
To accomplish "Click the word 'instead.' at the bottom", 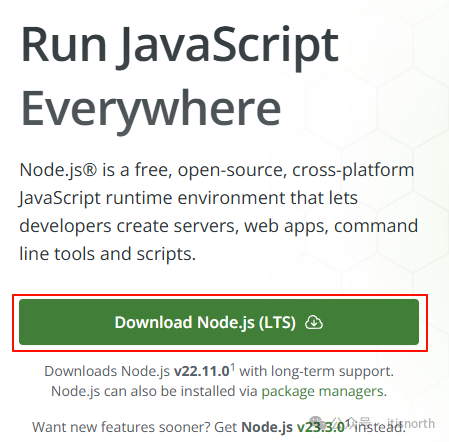I will [x=379, y=427].
